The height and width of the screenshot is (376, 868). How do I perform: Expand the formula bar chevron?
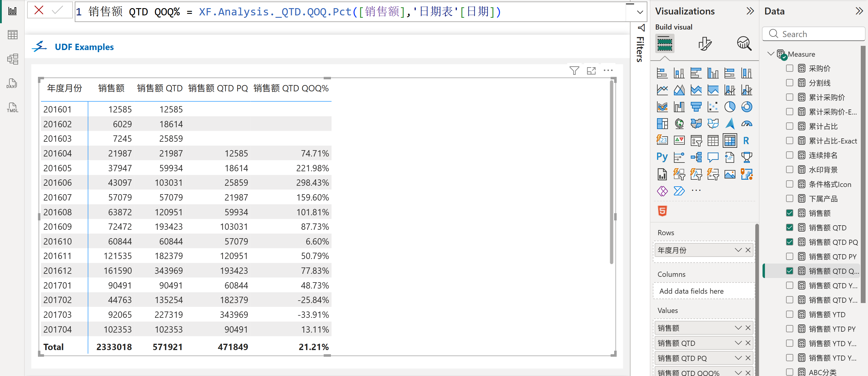point(640,12)
